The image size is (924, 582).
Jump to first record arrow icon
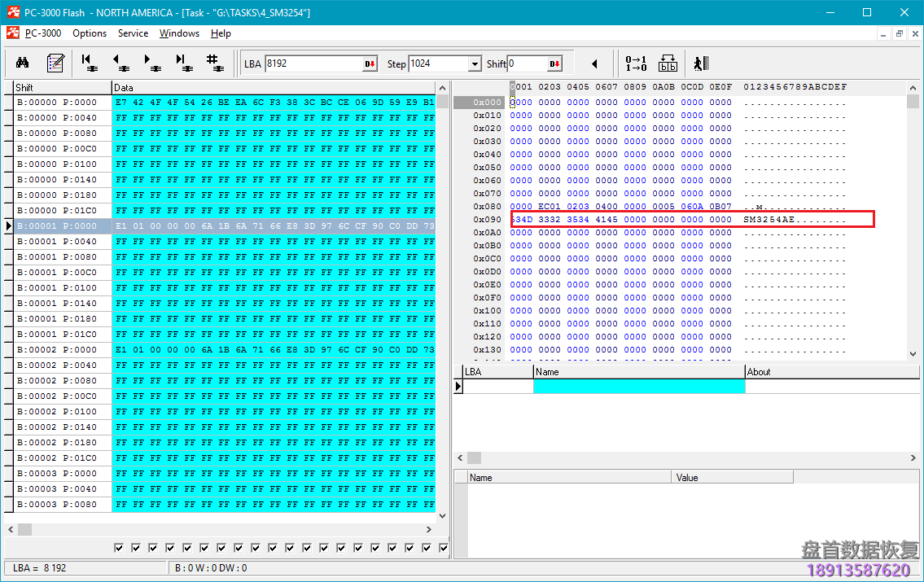click(90, 63)
